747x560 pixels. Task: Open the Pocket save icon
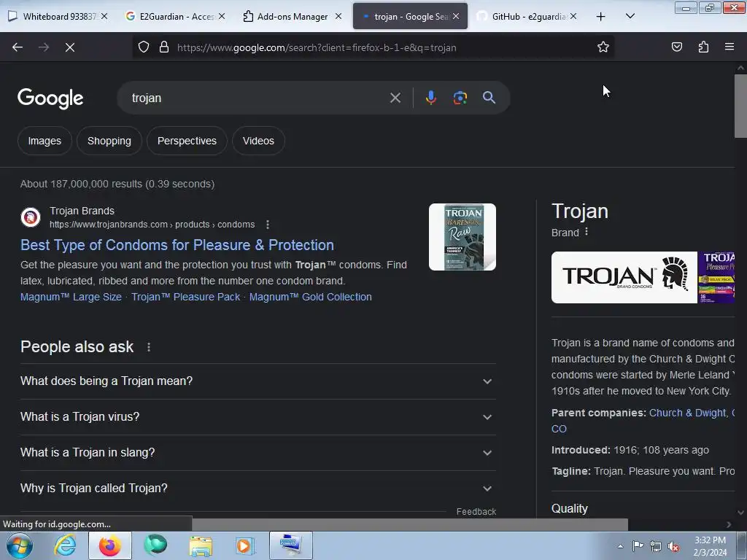tap(676, 47)
